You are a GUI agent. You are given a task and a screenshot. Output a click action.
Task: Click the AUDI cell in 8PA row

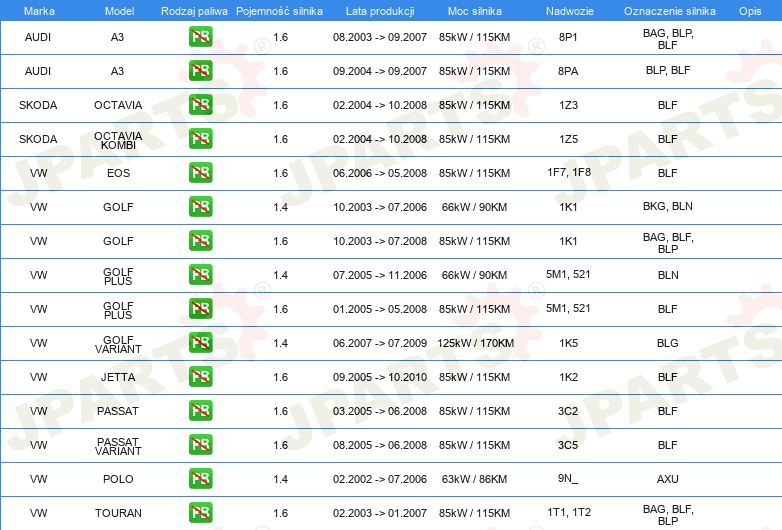coord(38,71)
